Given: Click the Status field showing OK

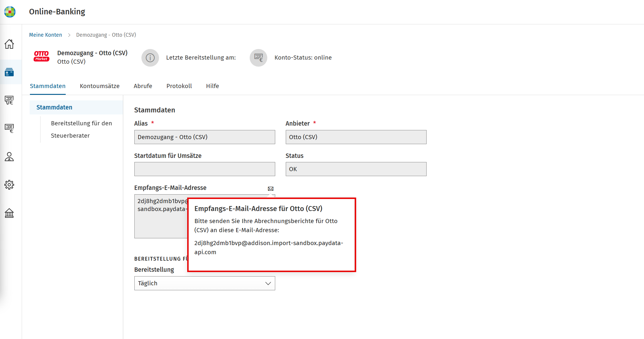Looking at the screenshot, I should (x=356, y=169).
